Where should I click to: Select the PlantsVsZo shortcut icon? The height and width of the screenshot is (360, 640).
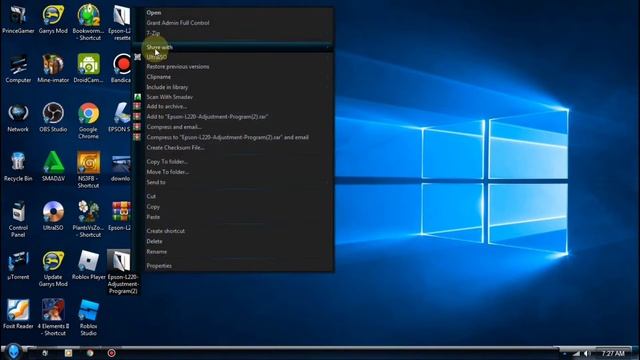point(88,219)
